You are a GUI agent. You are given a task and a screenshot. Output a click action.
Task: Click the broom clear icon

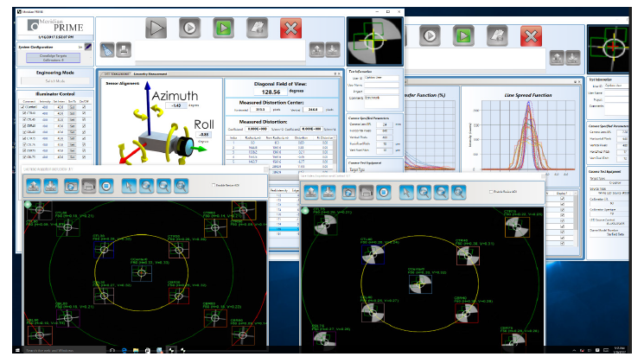[107, 50]
